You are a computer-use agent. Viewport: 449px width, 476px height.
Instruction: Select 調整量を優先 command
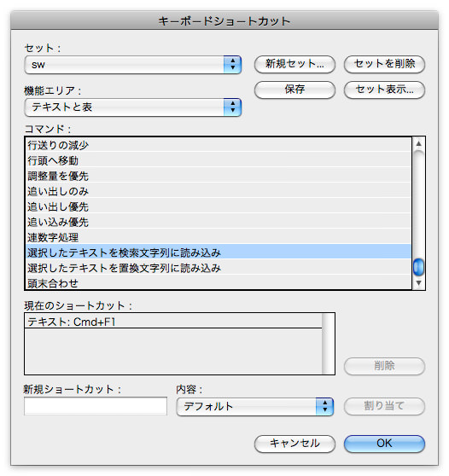(219, 176)
